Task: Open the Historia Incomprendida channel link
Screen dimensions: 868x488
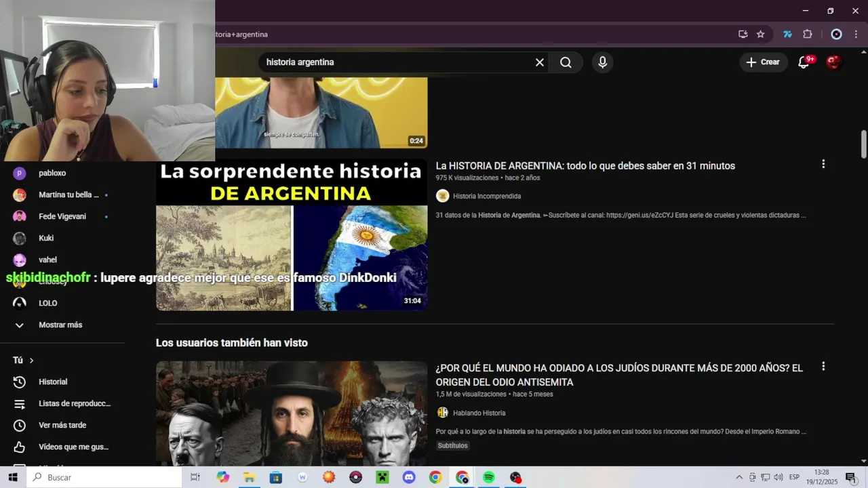Action: [487, 197]
